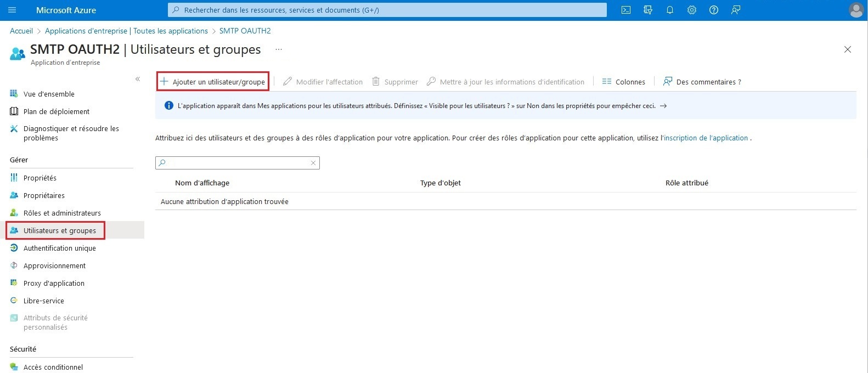
Task: Click the info icon in the blue banner
Action: pos(169,106)
